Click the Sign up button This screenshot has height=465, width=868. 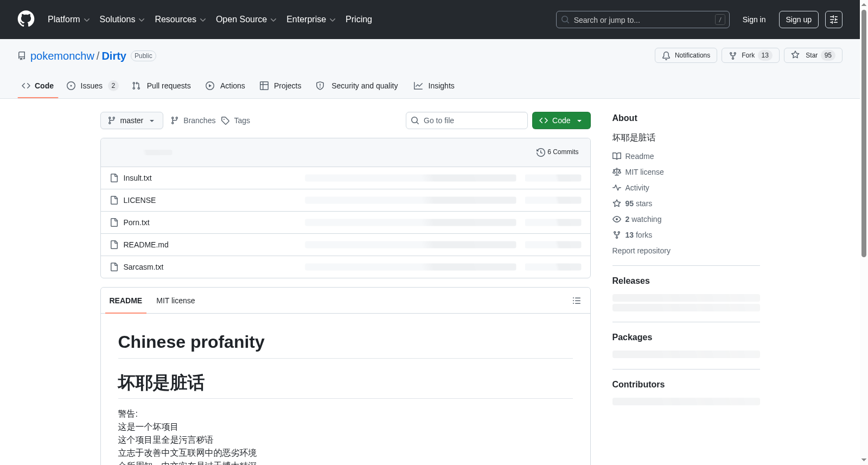(799, 20)
